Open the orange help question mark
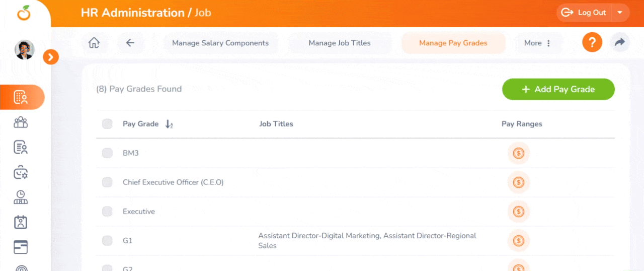Screen dimensions: 644x271 [x=592, y=42]
